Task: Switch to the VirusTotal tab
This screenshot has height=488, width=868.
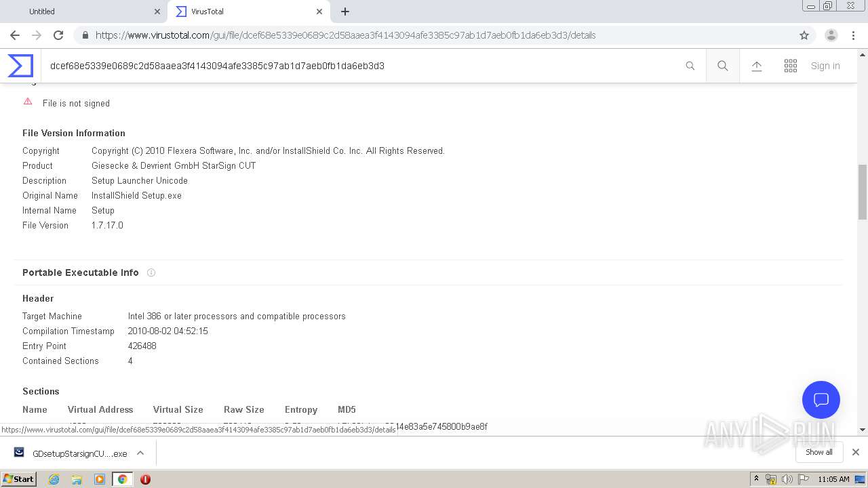Action: pyautogui.click(x=249, y=12)
